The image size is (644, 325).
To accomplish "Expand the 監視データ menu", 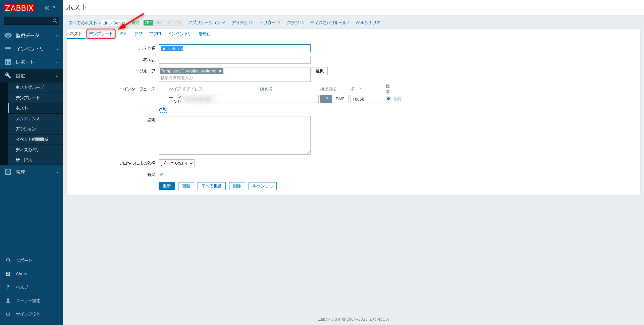I will (x=32, y=35).
